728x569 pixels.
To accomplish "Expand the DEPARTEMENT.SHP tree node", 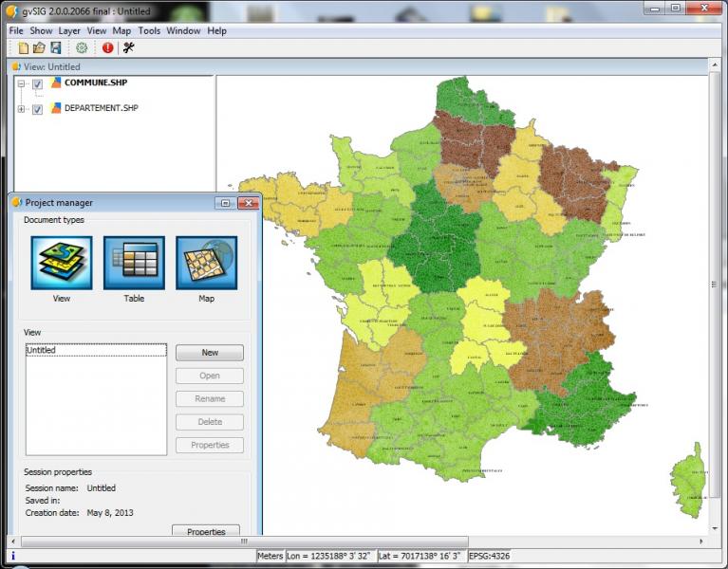I will (x=21, y=109).
